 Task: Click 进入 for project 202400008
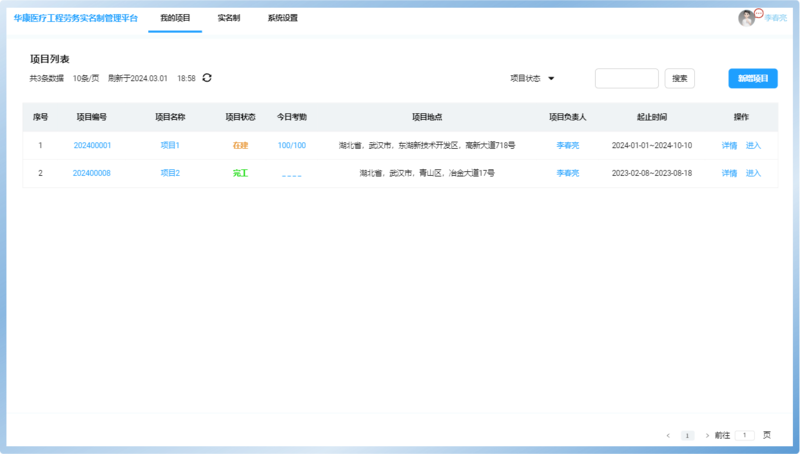click(x=753, y=173)
